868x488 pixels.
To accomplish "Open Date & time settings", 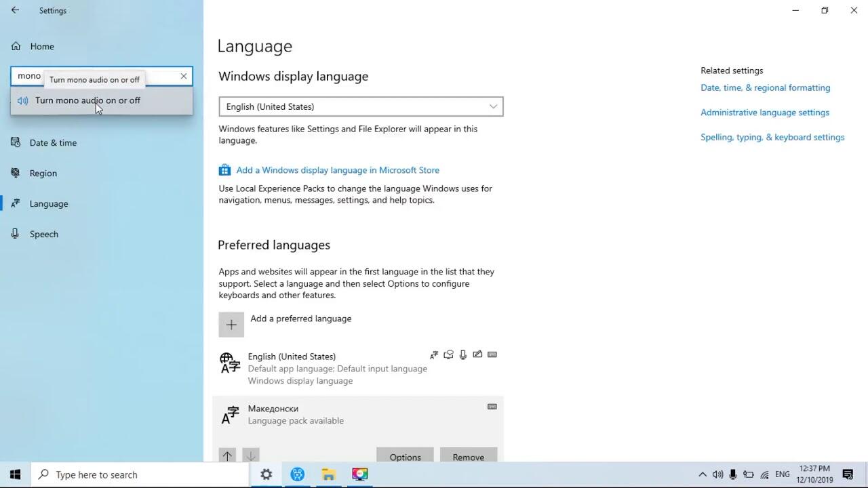I will (53, 143).
